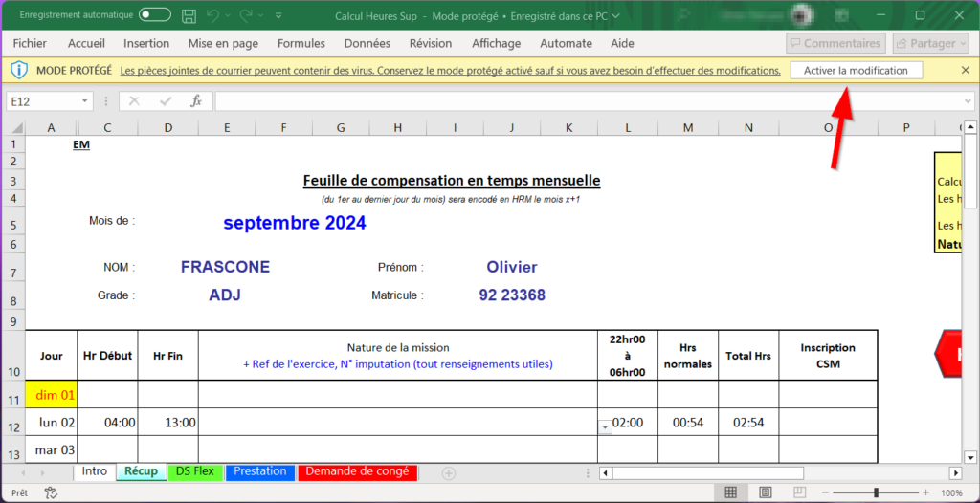Toggle the Enregistrement automatique switch
The image size is (980, 503).
coord(155,15)
